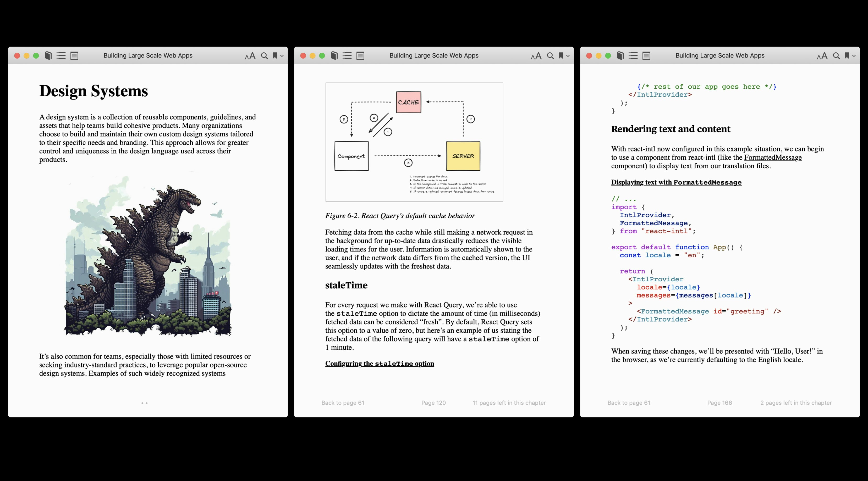Click '11 pages left in this chapter'

[x=509, y=402]
